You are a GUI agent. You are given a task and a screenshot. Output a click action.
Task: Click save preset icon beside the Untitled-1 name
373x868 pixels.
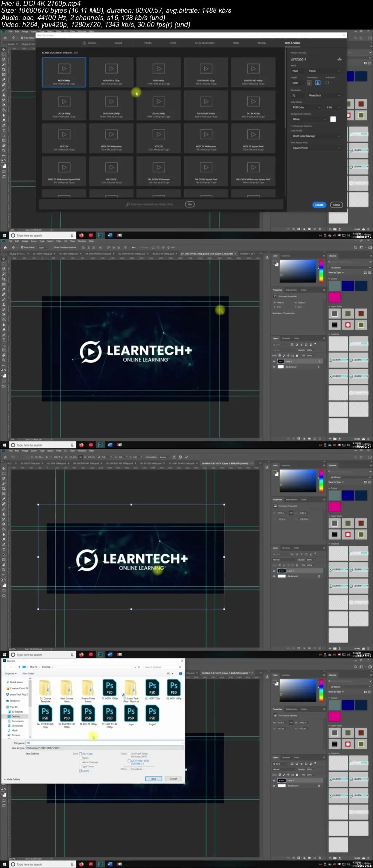(339, 59)
